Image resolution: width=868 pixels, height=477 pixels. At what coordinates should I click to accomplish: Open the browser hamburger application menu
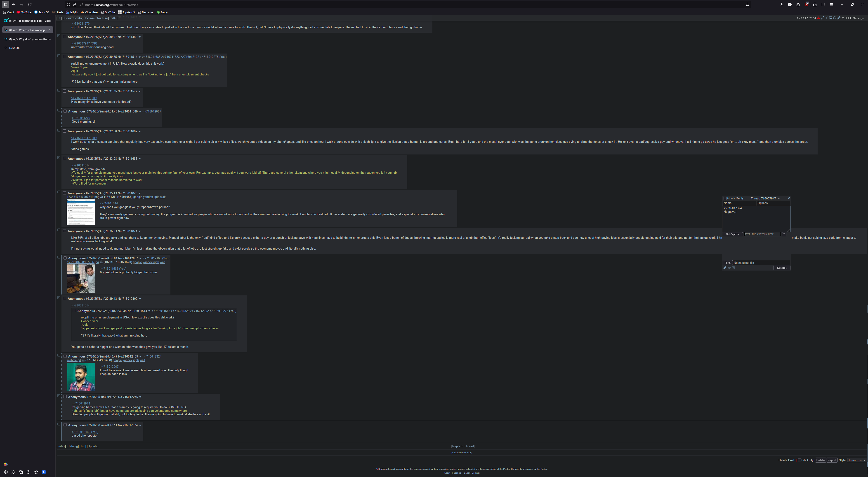831,4
